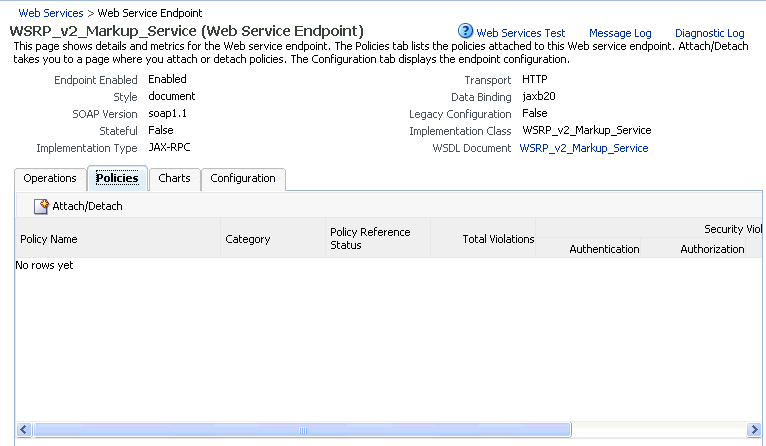Click the Policy Name column header
The image size is (766, 446).
(117, 239)
